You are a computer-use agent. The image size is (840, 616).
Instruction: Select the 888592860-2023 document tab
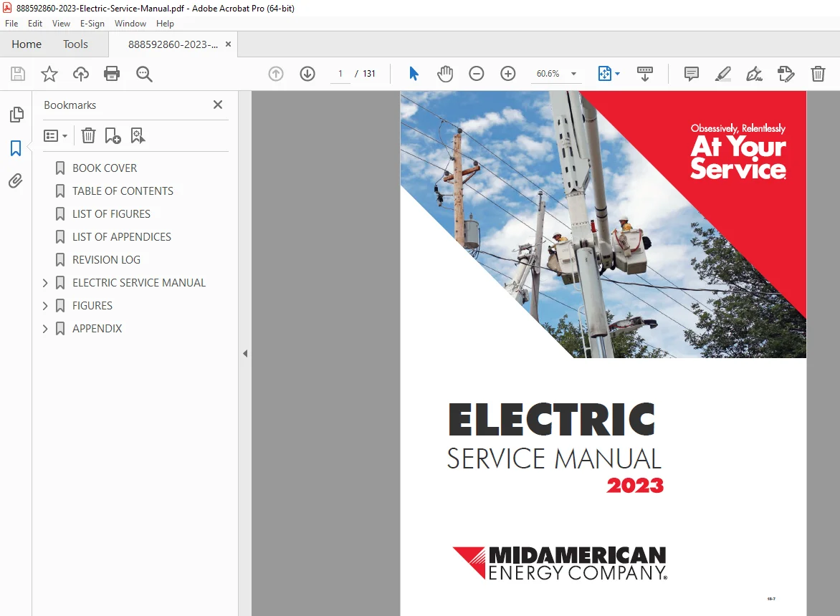[x=173, y=44]
